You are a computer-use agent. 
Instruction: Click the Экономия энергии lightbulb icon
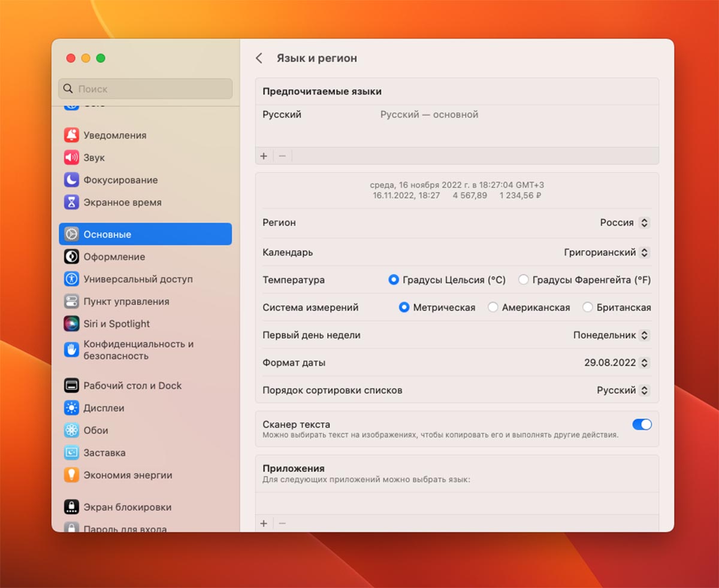click(x=72, y=475)
